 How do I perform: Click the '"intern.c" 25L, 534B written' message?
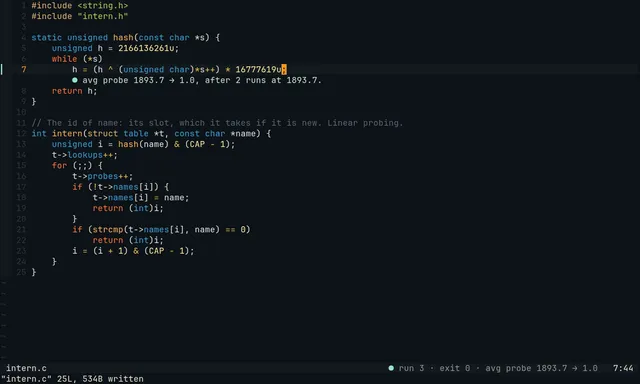[72, 379]
